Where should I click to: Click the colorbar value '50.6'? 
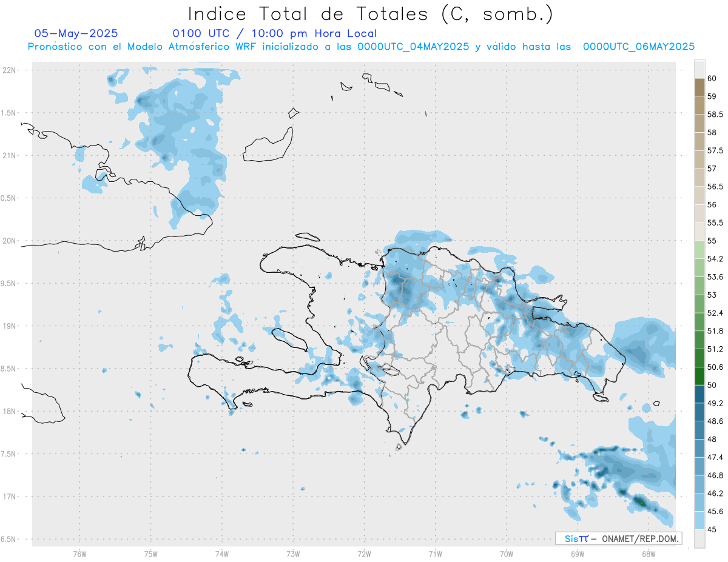(715, 367)
